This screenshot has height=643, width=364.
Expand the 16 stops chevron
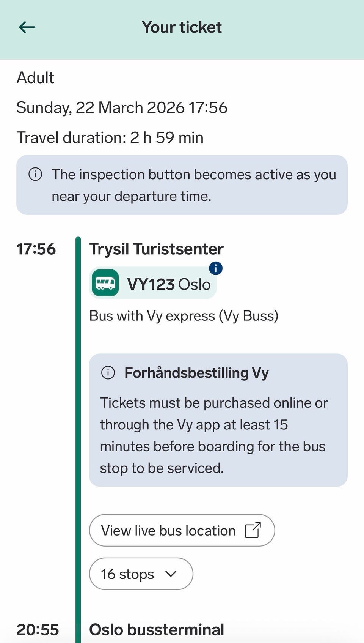171,574
